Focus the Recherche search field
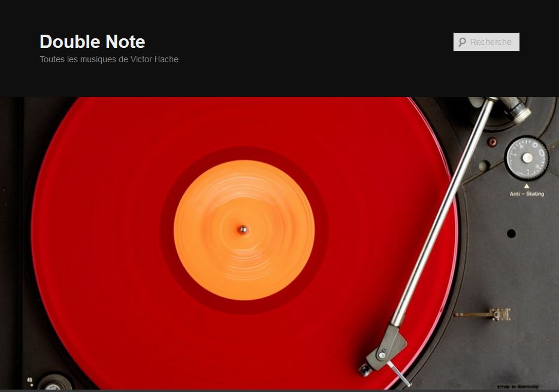 coord(487,42)
